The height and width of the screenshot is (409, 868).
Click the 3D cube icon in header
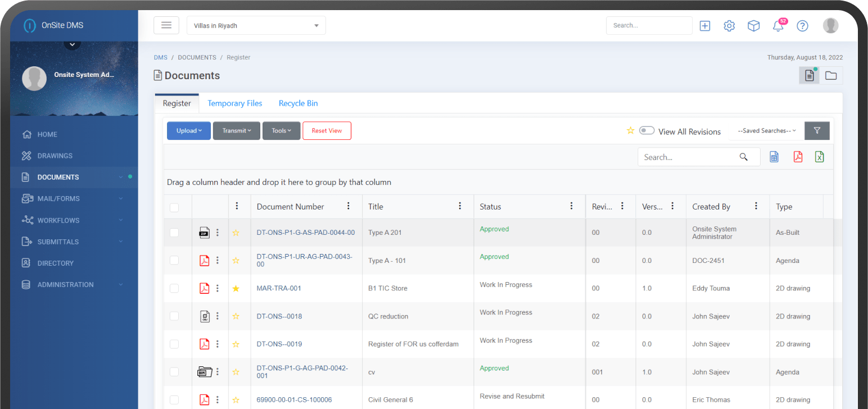pos(753,25)
